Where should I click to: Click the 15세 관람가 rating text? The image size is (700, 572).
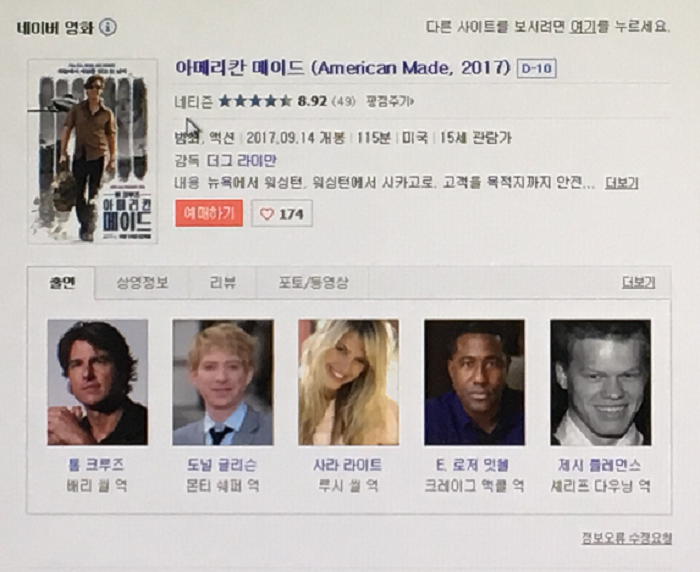(475, 138)
